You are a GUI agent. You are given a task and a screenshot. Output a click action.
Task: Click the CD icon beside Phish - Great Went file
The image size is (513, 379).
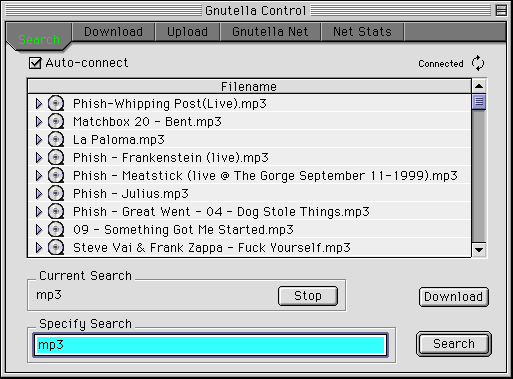56,212
